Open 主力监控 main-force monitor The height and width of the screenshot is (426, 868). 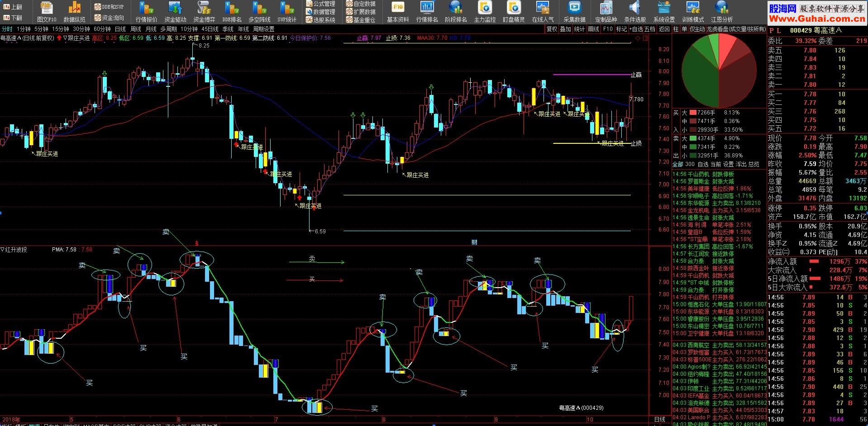485,12
